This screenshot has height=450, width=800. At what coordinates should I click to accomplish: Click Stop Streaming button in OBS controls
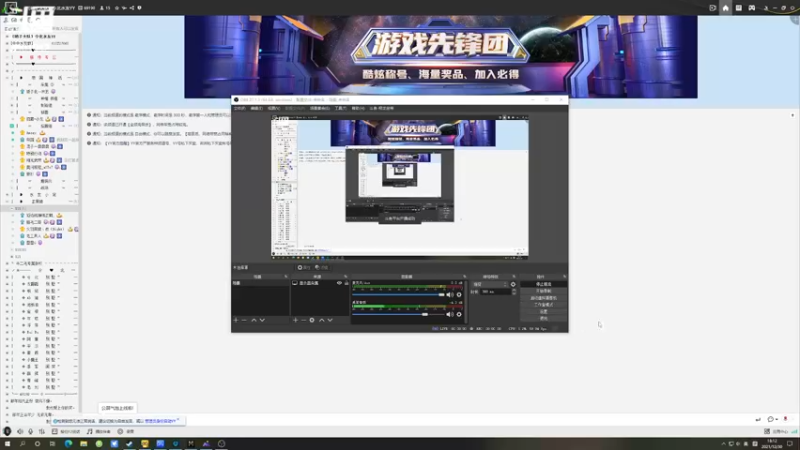click(543, 284)
